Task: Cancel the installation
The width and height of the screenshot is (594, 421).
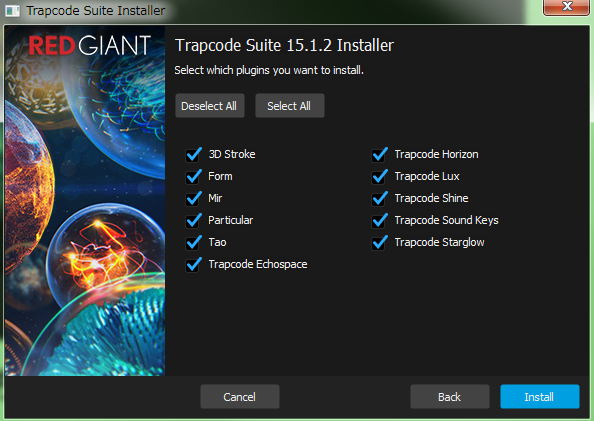Action: 239,397
